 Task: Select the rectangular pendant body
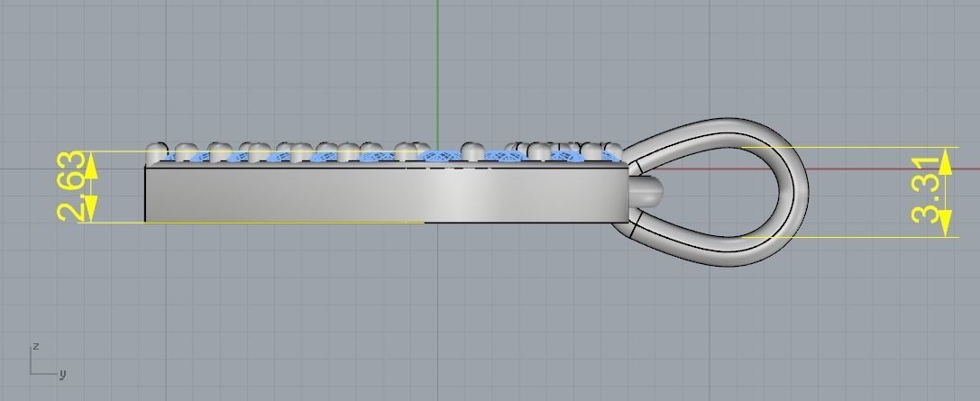click(x=386, y=195)
